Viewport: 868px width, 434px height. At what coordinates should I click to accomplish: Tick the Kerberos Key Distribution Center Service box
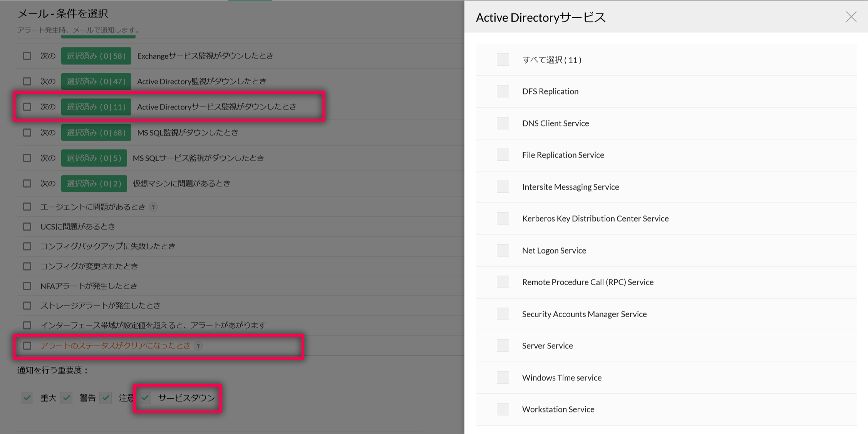(503, 219)
